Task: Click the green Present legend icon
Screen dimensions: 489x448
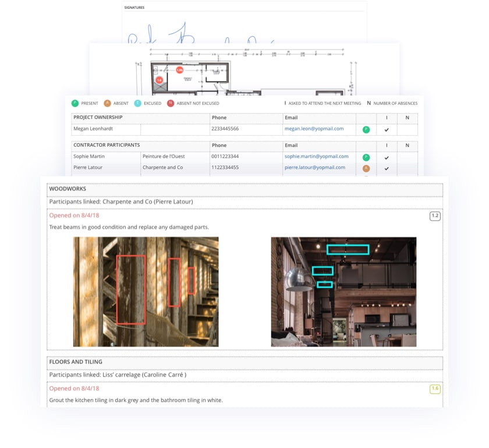Action: pyautogui.click(x=75, y=103)
